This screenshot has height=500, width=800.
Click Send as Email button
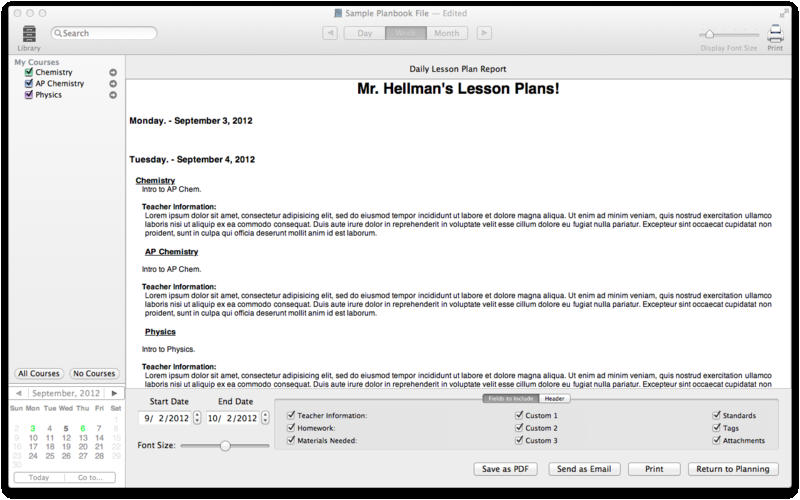pos(584,469)
